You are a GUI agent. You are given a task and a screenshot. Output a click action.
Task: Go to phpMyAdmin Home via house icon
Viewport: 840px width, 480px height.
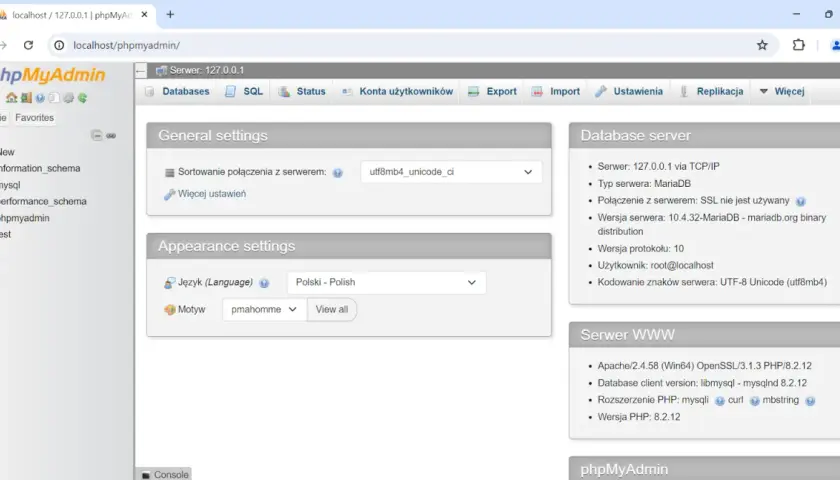[x=11, y=98]
